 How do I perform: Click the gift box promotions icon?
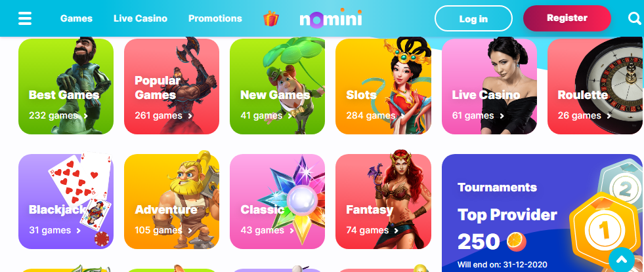click(x=271, y=18)
